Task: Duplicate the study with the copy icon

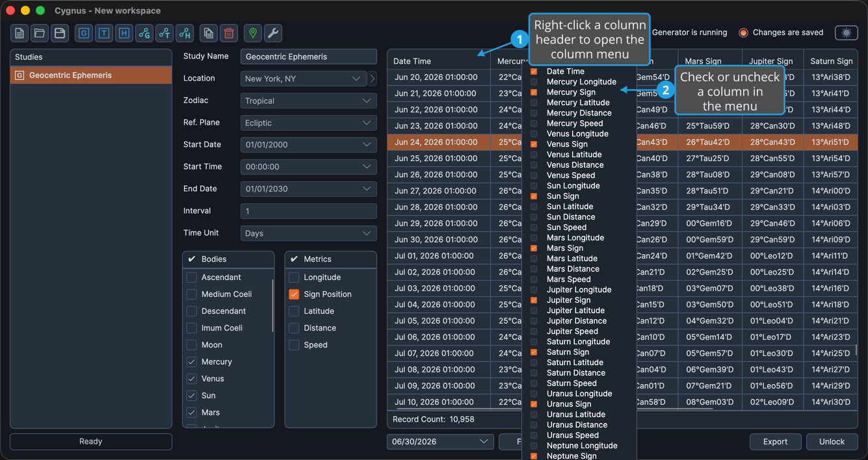Action: pos(208,33)
